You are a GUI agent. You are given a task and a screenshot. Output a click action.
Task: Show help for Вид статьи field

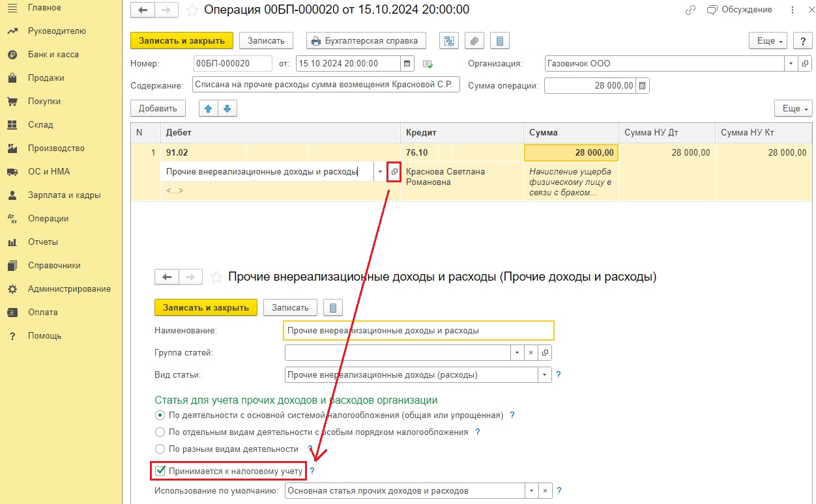coord(559,375)
